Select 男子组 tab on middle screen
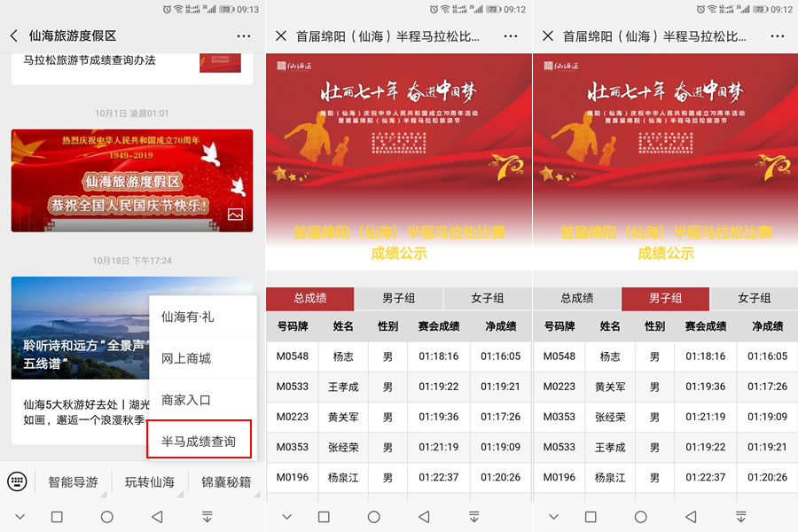The width and height of the screenshot is (798, 532). pyautogui.click(x=398, y=298)
